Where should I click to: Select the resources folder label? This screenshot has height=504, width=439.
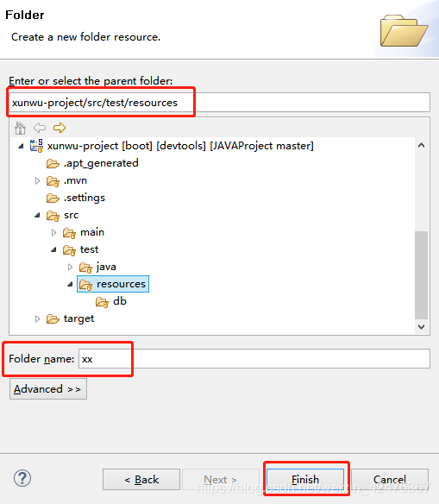[121, 284]
